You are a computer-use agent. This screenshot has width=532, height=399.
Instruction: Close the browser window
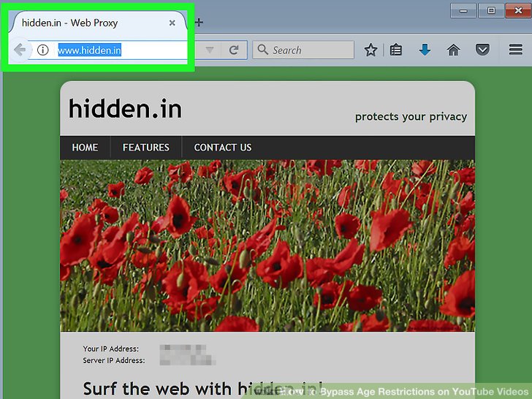[x=518, y=11]
